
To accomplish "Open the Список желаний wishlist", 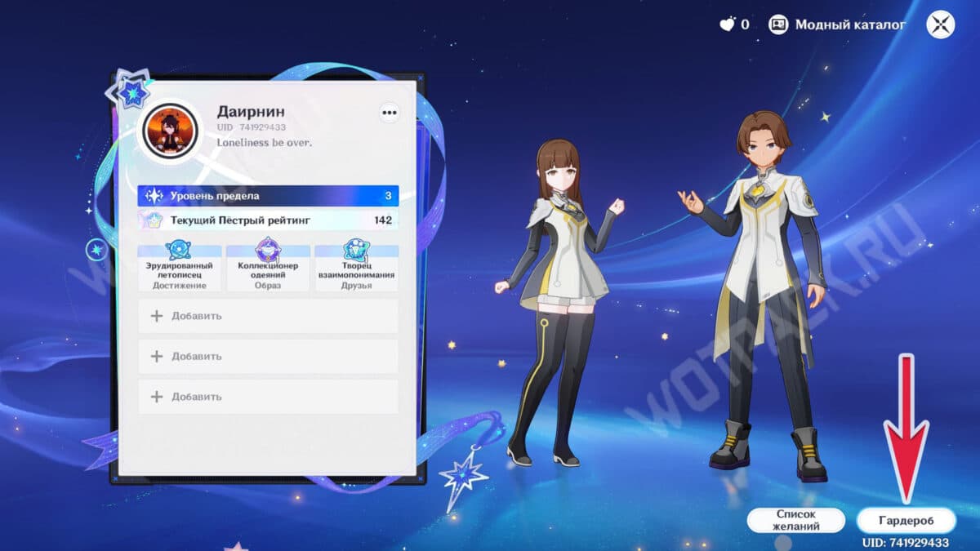I will click(x=795, y=521).
